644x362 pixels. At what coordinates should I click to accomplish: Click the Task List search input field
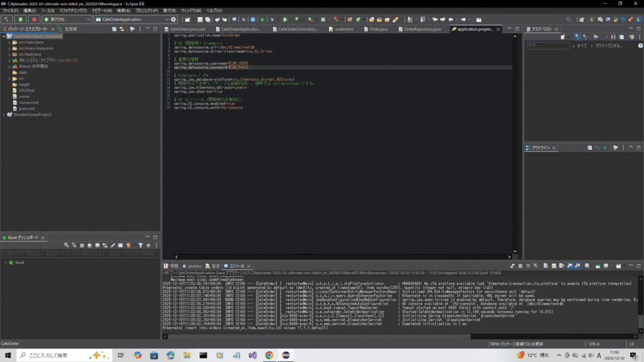point(547,45)
